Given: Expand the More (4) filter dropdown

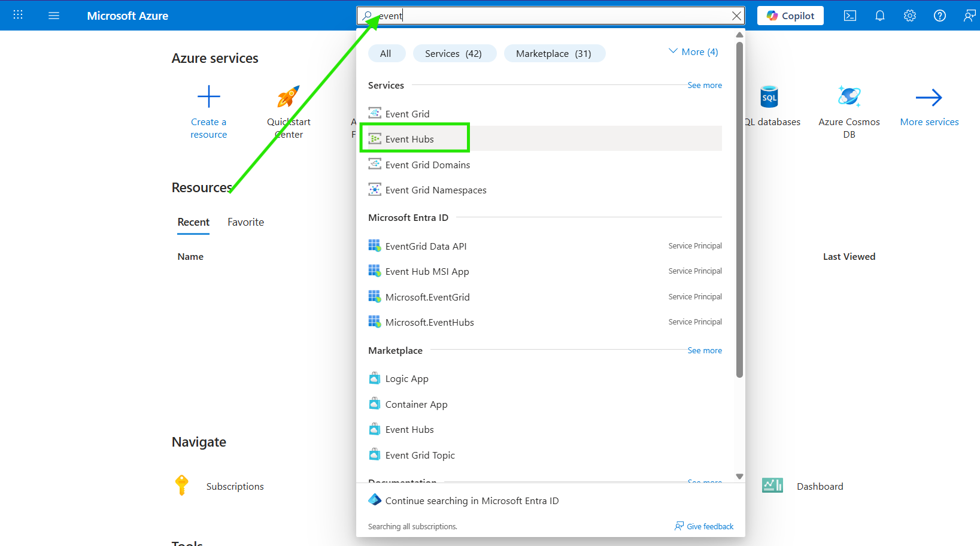Looking at the screenshot, I should click(693, 52).
